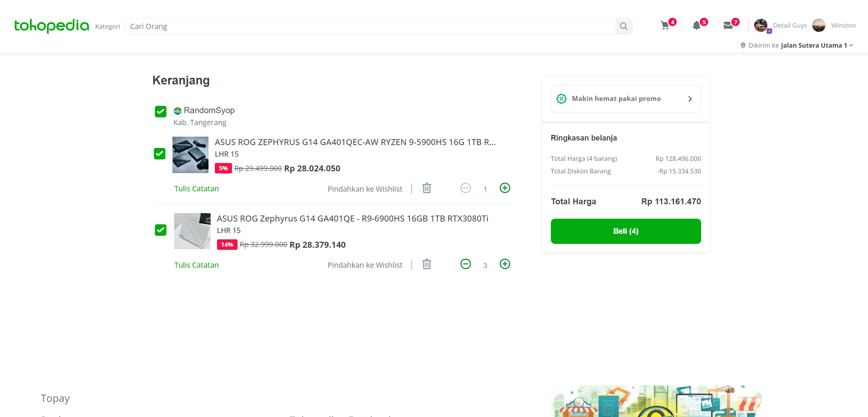Click the Winston account menu

[834, 25]
